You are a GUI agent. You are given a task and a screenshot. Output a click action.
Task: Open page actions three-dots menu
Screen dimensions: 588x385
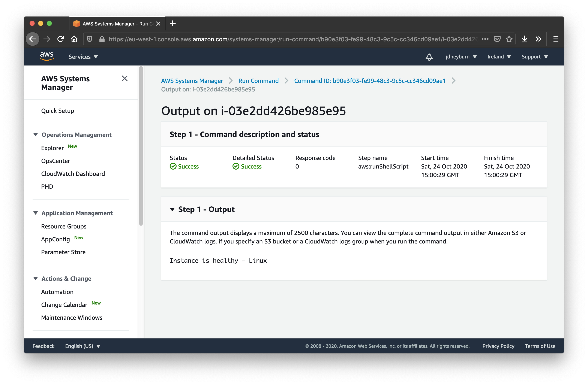tap(485, 39)
